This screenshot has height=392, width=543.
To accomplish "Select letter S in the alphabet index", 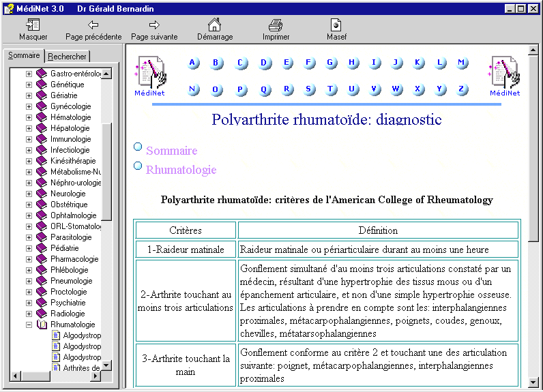I will [x=309, y=89].
